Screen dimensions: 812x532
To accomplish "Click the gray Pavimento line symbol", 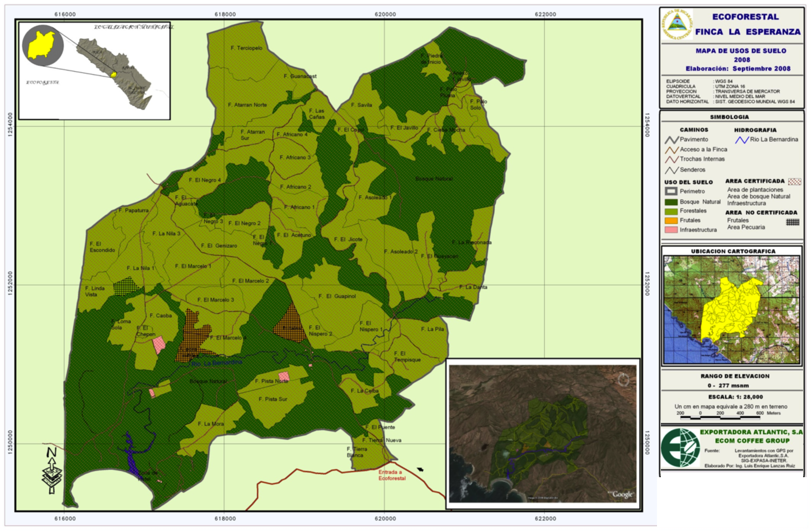I will pyautogui.click(x=672, y=140).
